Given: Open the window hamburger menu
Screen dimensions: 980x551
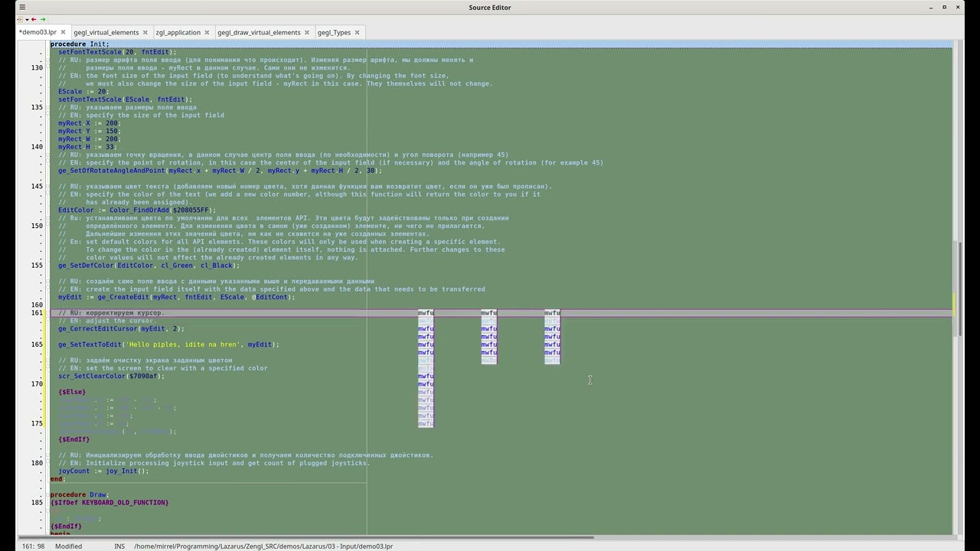Looking at the screenshot, I should click(21, 8).
